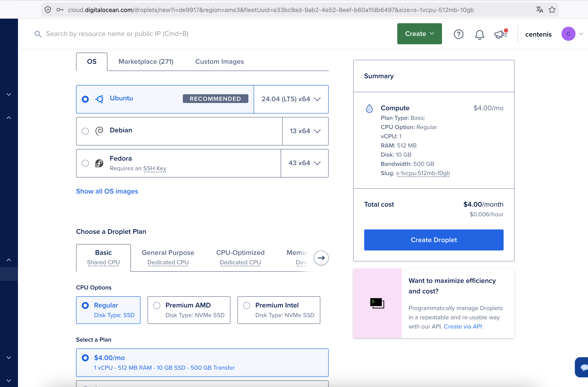The image size is (588, 387).
Task: Select the Debian radio button
Action: coord(85,131)
